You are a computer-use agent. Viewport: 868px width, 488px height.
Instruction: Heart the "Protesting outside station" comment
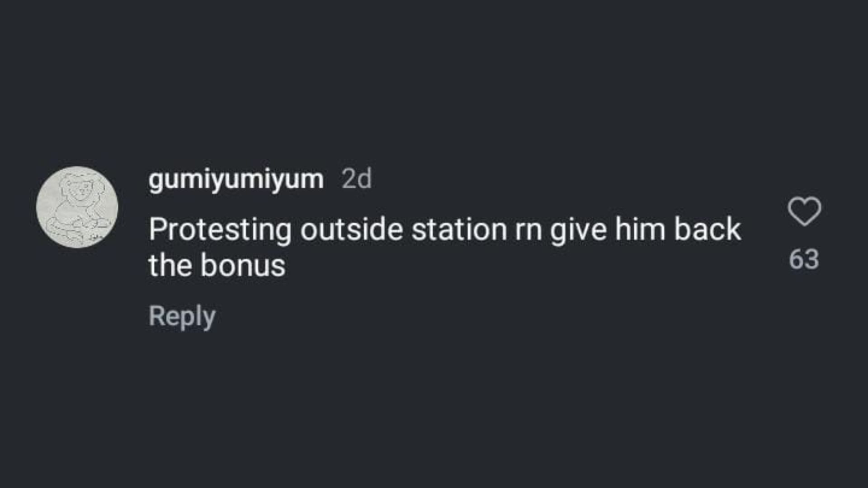(x=804, y=211)
